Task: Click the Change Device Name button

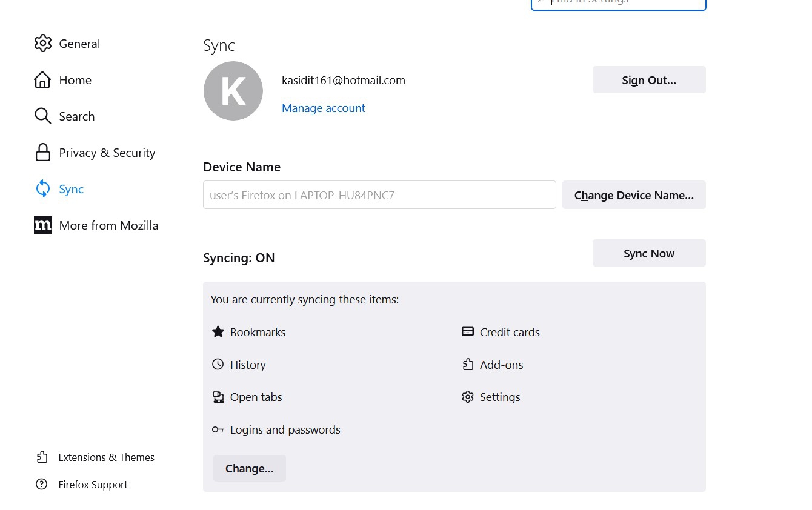Action: click(634, 195)
